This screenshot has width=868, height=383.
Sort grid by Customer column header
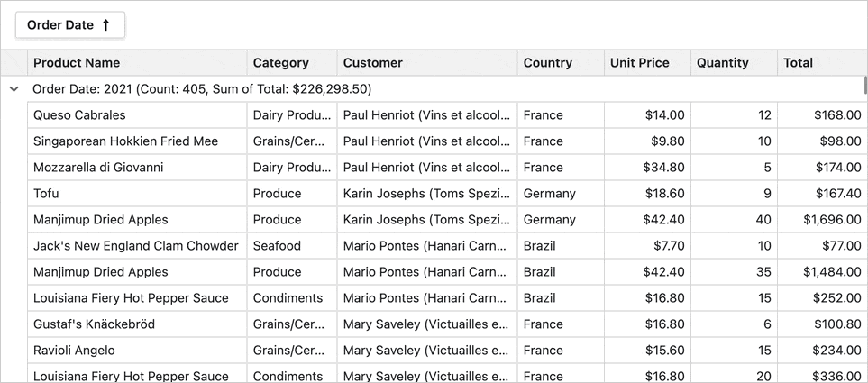(373, 63)
